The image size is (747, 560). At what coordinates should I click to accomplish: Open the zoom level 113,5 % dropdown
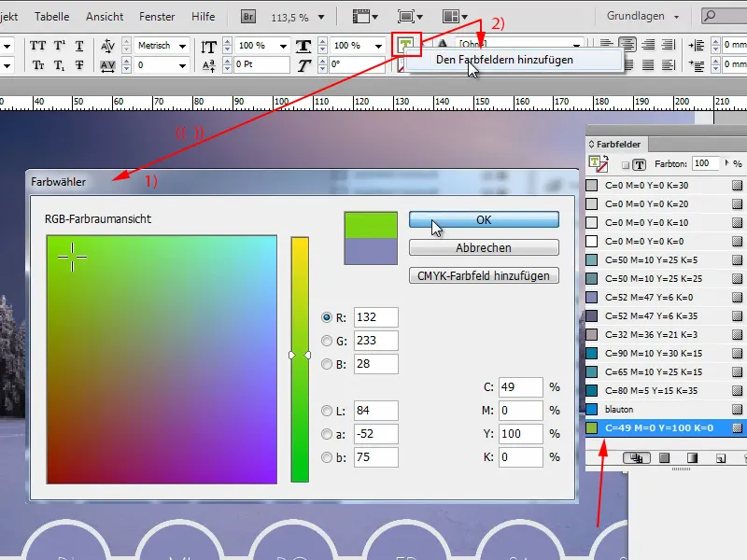[321, 18]
